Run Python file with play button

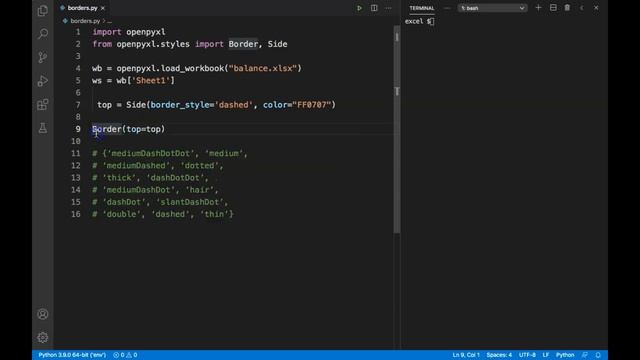click(359, 8)
